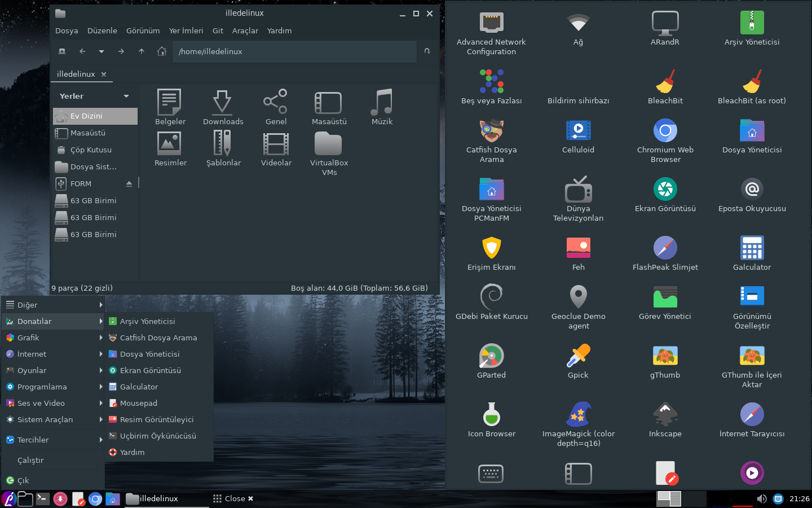Expand Diğer submenu
812x508 pixels.
coord(54,305)
